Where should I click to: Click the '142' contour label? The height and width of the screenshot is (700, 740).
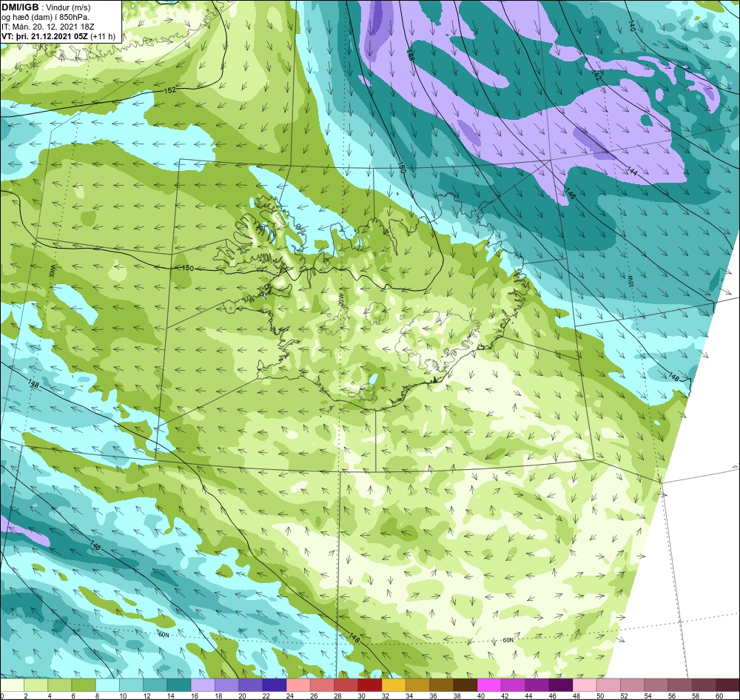596,75
